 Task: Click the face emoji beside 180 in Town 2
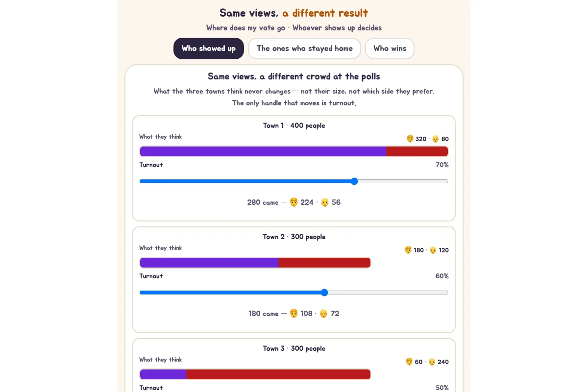click(408, 250)
